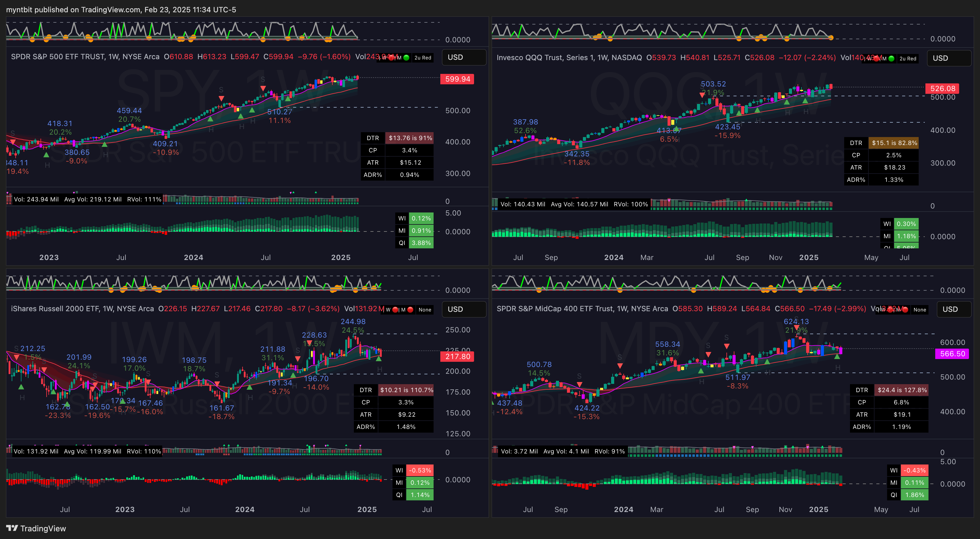Click the 526.08 last price label
This screenshot has width=980, height=539.
tap(942, 89)
